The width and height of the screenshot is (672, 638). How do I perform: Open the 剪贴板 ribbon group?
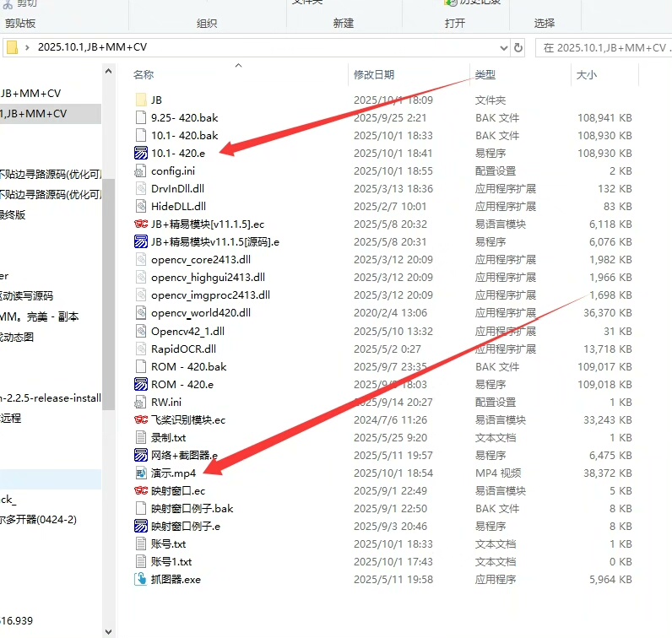point(20,23)
